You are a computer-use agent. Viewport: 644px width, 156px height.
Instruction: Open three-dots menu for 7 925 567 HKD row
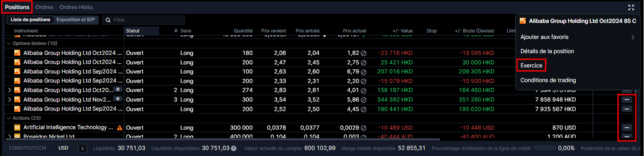coord(627,109)
